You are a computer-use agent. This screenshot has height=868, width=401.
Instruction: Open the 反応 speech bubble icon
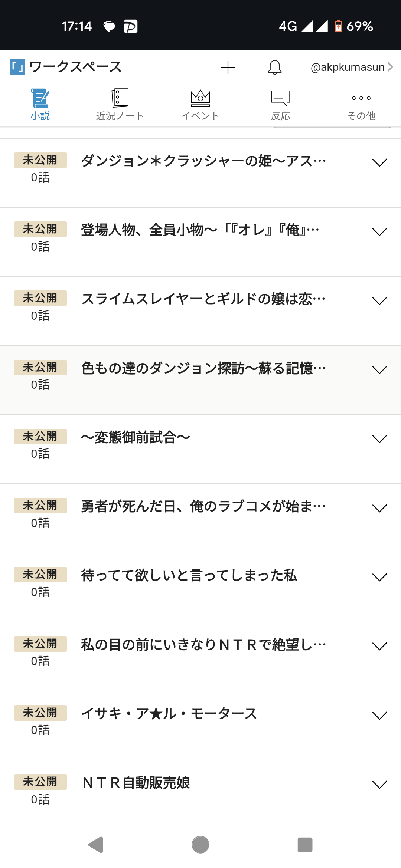pyautogui.click(x=281, y=98)
